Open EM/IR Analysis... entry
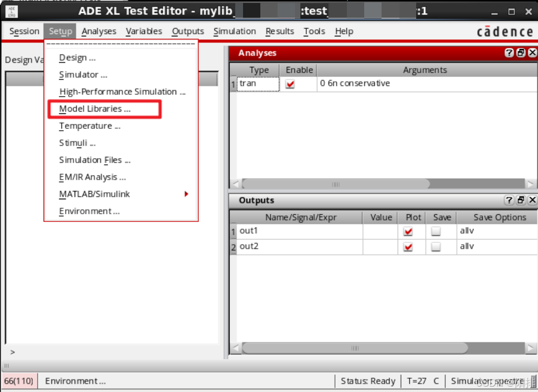Viewport: 538px width, 392px height. click(121, 177)
